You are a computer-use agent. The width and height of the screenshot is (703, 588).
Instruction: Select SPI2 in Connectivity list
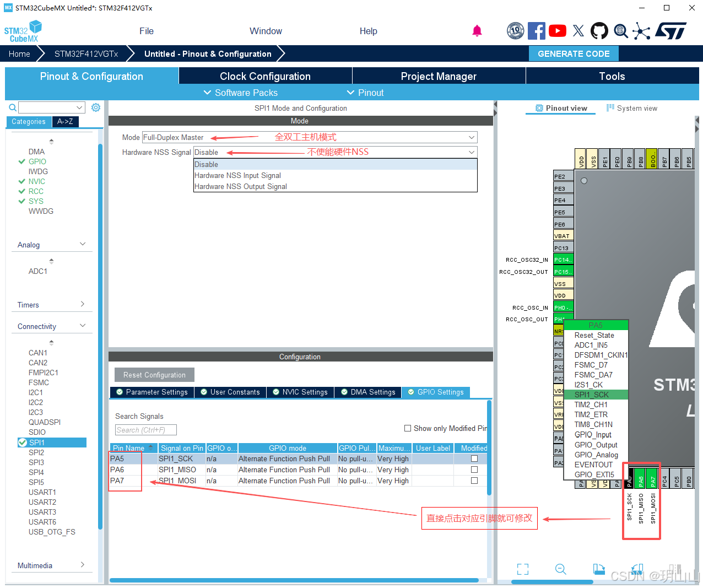coord(36,452)
